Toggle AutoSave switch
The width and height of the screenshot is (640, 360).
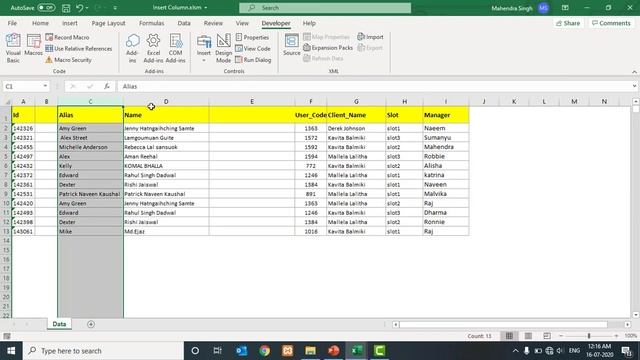click(x=46, y=8)
